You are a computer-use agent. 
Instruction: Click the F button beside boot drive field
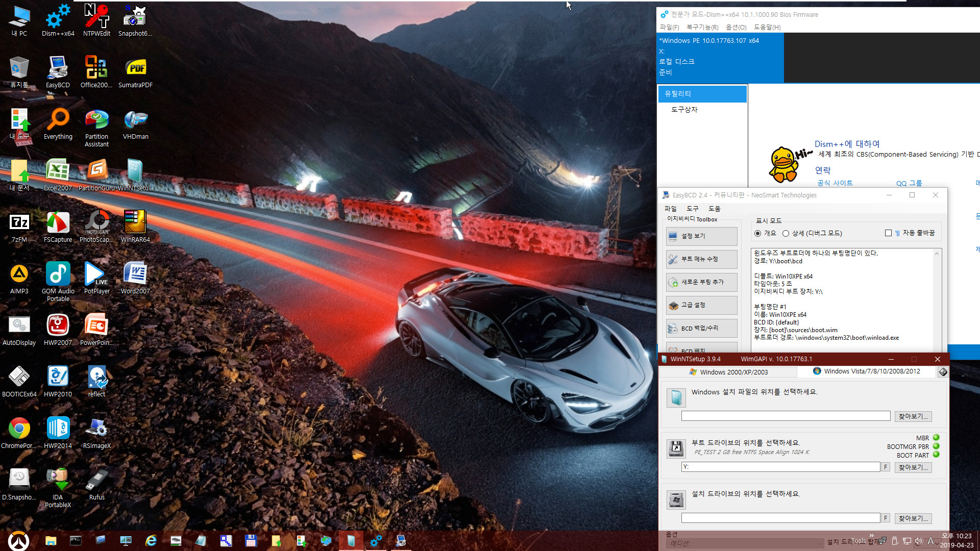click(x=886, y=467)
